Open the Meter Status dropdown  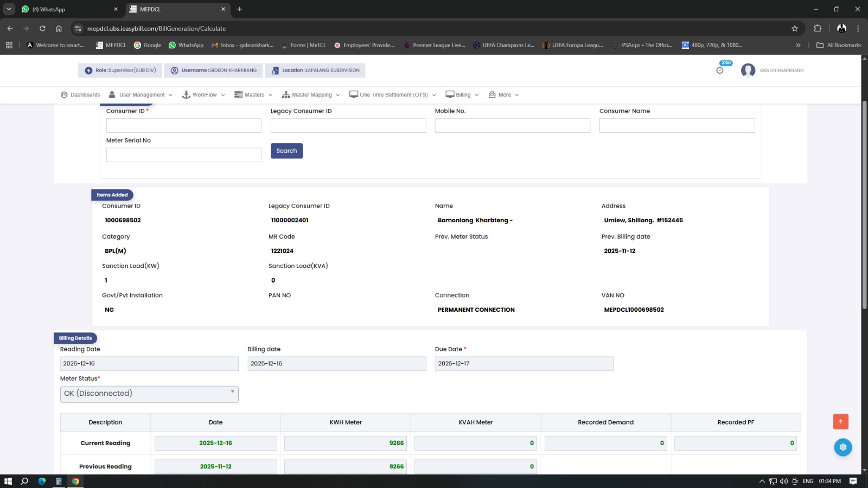tap(149, 394)
